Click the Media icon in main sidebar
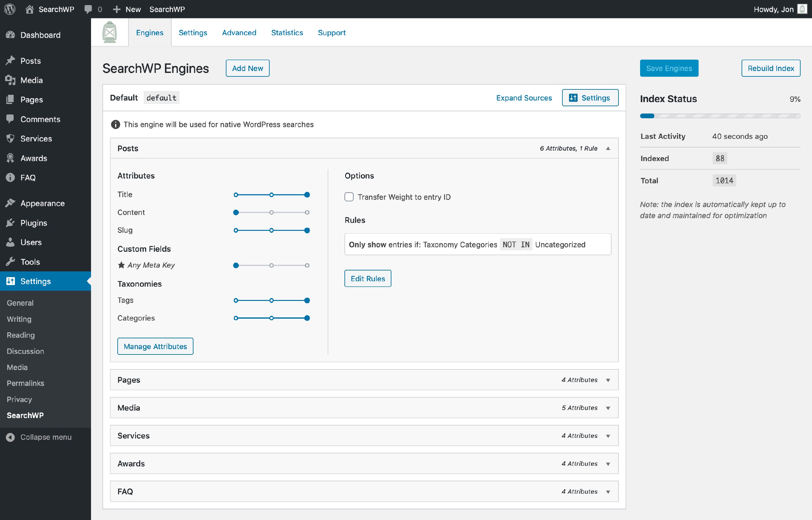The image size is (812, 520). (10, 80)
